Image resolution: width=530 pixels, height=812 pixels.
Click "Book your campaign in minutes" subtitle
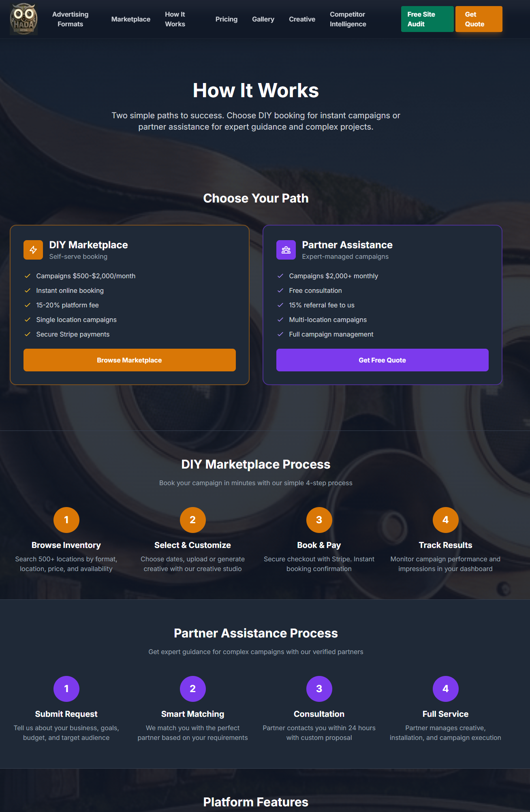point(256,483)
